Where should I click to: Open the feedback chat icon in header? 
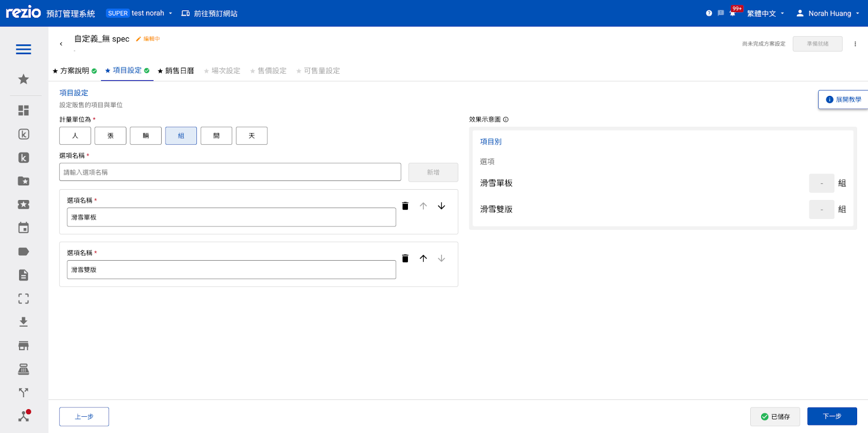coord(720,13)
